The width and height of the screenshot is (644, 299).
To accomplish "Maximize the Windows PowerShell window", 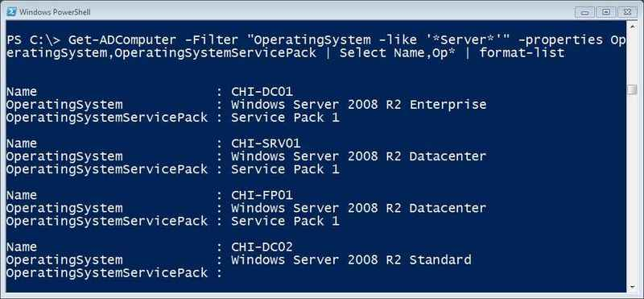I will (606, 11).
